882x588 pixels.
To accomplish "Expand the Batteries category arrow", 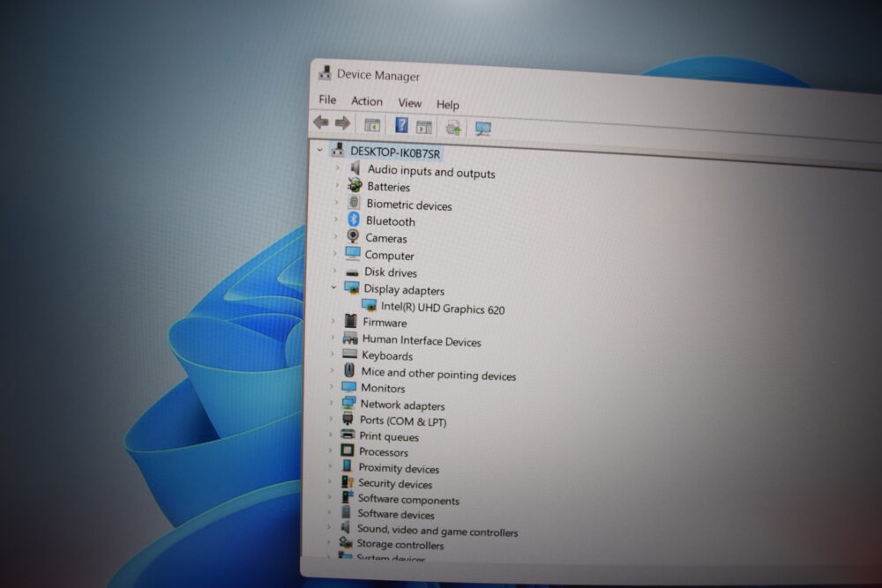I will coord(337,184).
